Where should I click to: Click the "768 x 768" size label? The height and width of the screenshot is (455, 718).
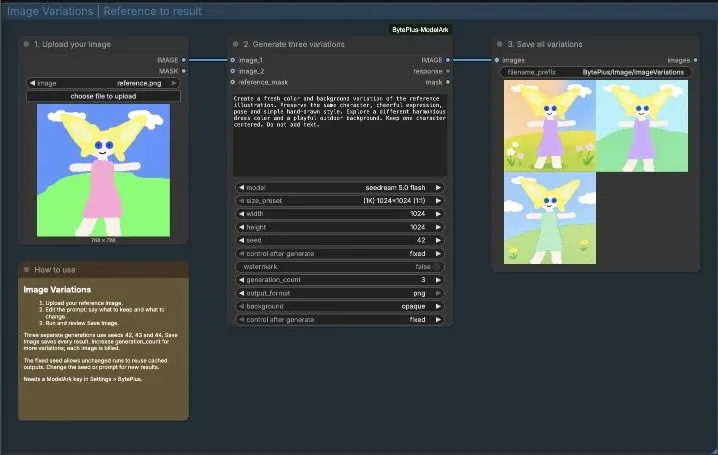click(103, 240)
